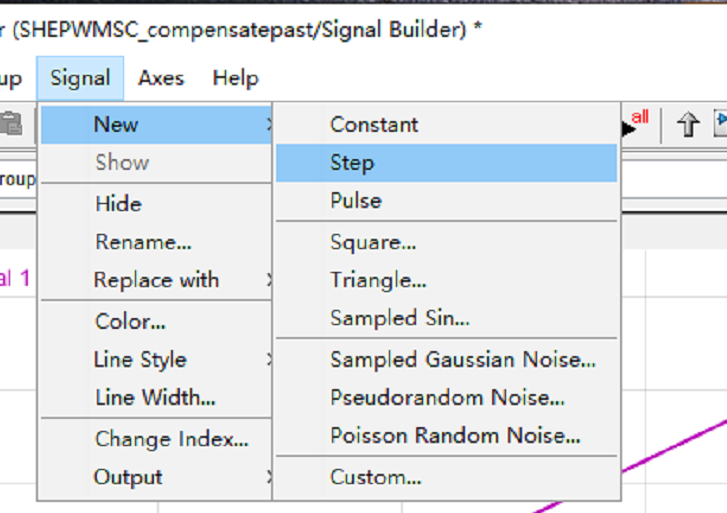
Task: Expand the Output submenu
Action: coord(128,477)
